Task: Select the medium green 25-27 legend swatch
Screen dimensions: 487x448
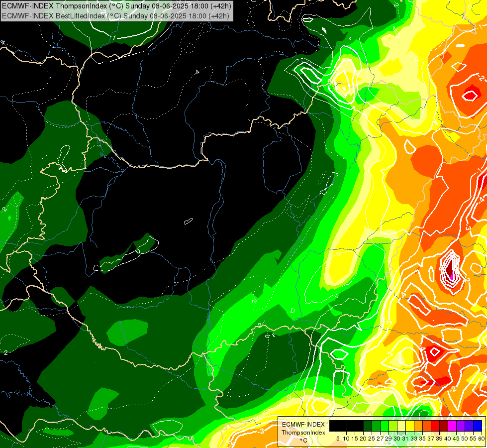Action: tap(376, 426)
